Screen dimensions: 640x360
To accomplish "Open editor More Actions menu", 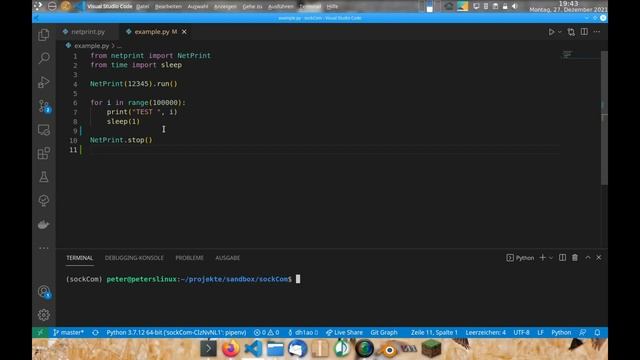I will pos(597,32).
